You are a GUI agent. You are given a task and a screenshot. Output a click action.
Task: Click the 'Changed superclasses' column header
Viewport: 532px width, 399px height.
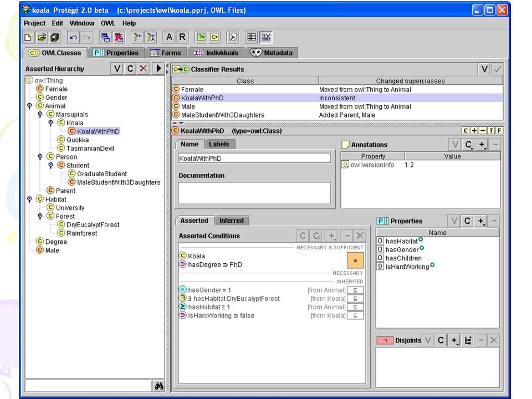410,81
